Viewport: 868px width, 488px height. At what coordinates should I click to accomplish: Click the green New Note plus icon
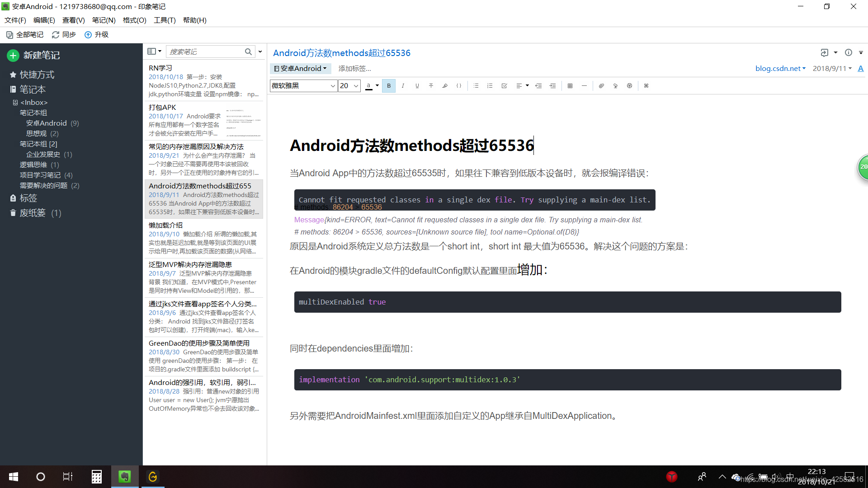(13, 55)
